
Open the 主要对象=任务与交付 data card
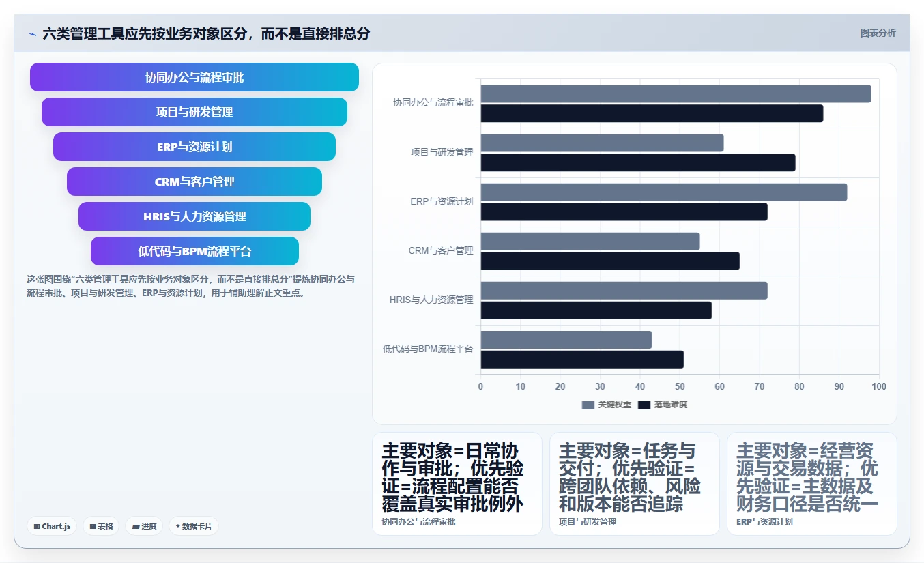[635, 484]
